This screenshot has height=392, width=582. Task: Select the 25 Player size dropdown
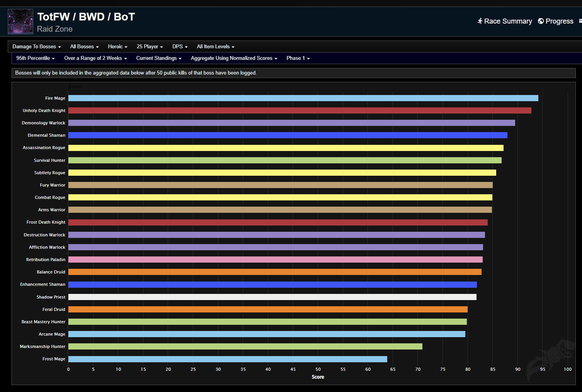[x=150, y=47]
